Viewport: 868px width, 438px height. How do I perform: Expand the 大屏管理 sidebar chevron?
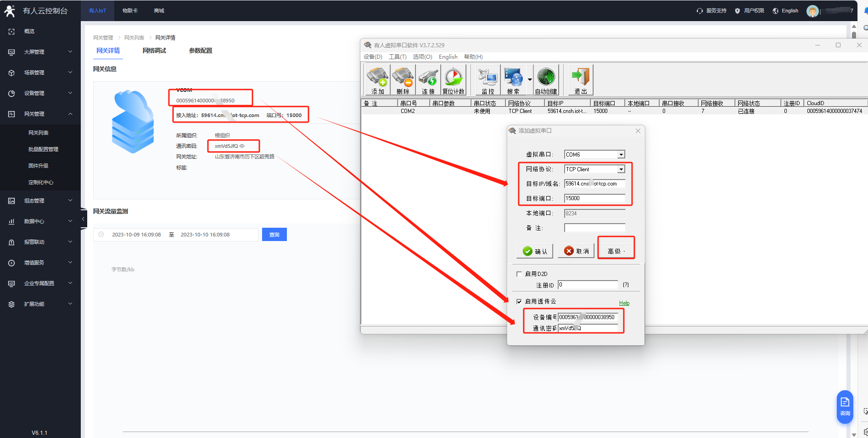tap(70, 51)
